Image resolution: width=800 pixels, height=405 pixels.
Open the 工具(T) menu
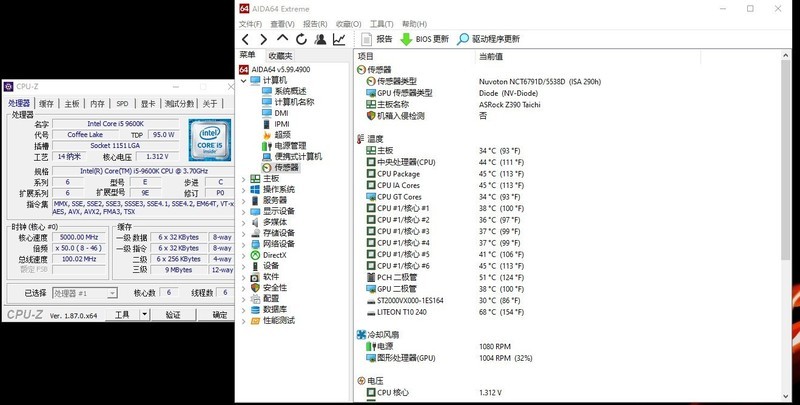381,24
